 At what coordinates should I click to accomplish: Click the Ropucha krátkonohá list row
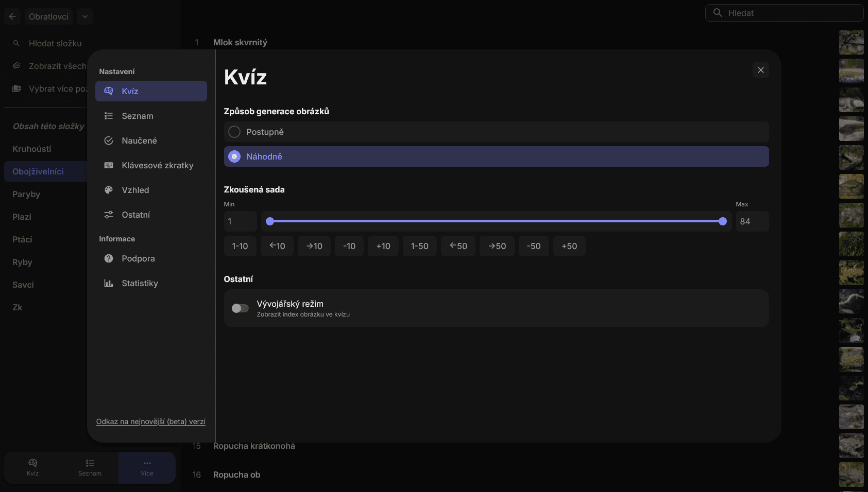(x=524, y=446)
